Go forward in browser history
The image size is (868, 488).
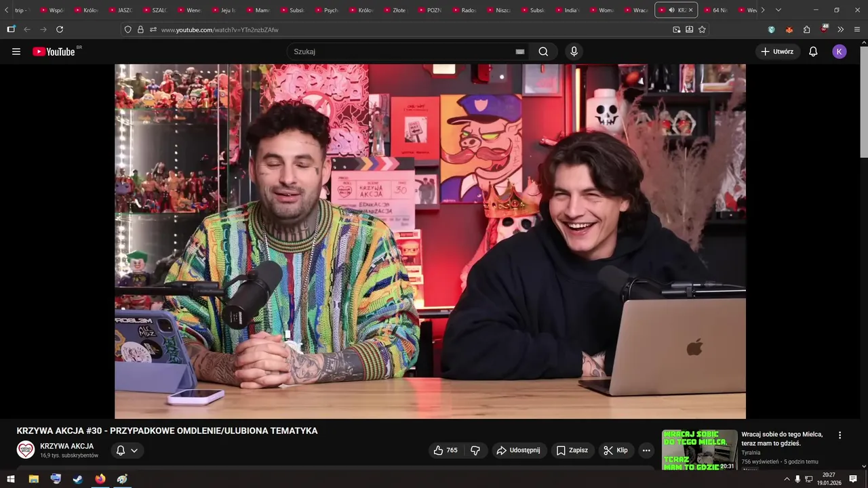coord(43,30)
